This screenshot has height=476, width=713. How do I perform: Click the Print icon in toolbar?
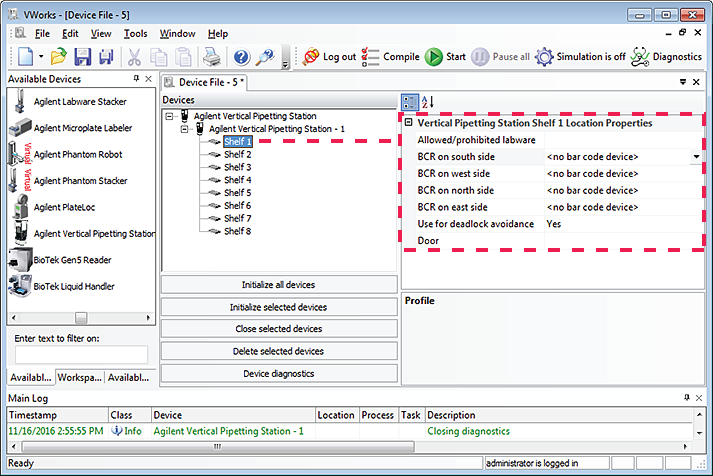(212, 57)
